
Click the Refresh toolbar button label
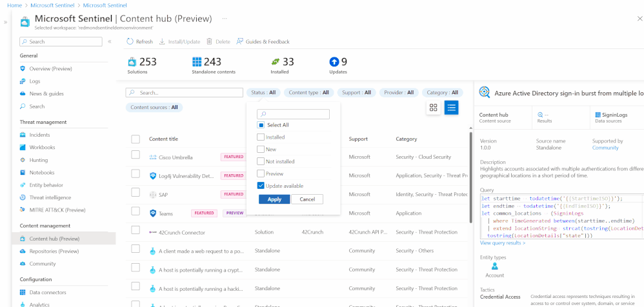145,41
